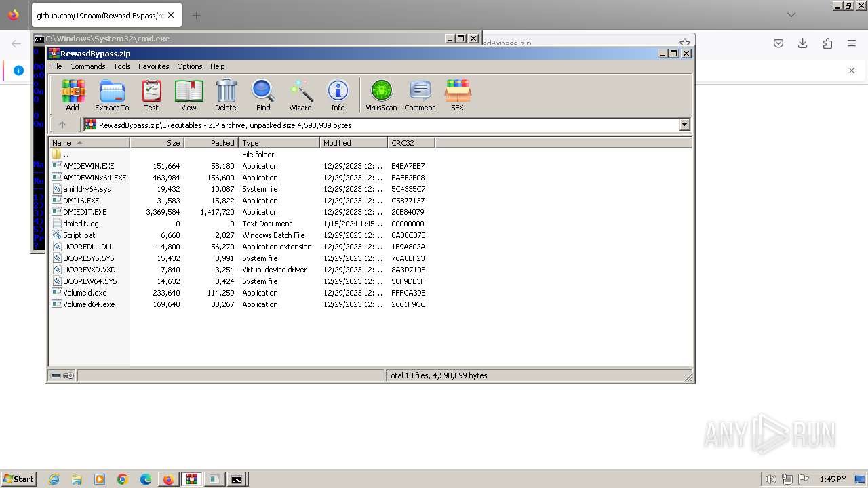This screenshot has height=488, width=868.
Task: Go up one folder level arrow
Action: click(62, 125)
